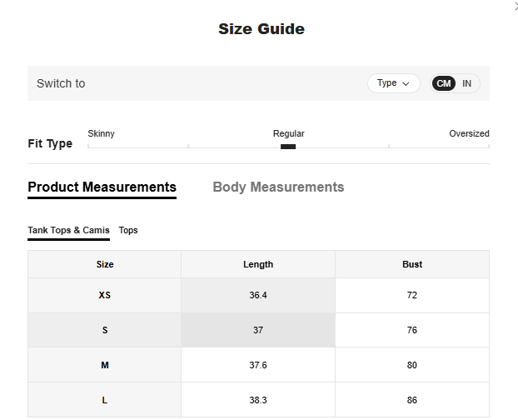This screenshot has height=420, width=518.
Task: Select the L size row
Action: 105,400
